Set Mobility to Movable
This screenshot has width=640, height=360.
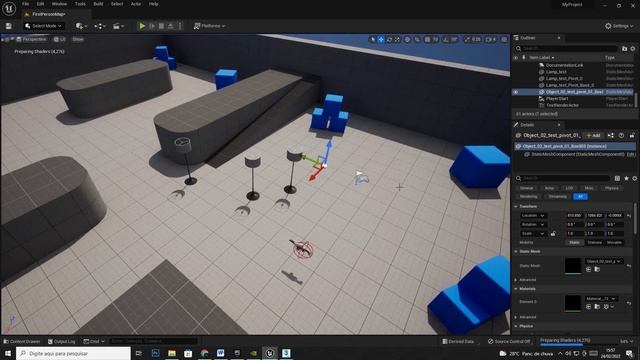(614, 242)
